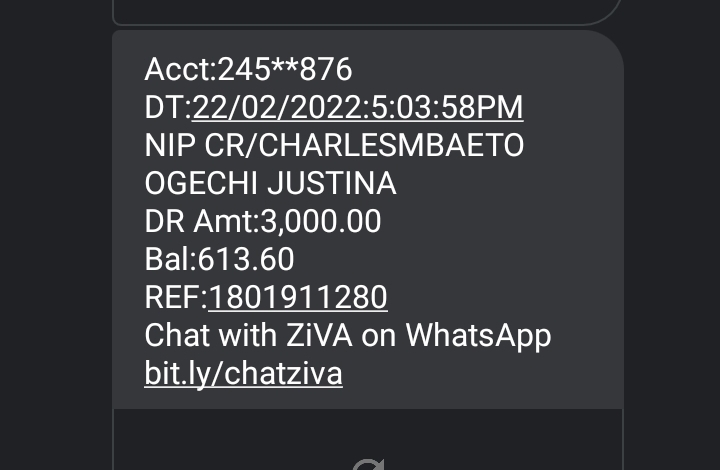
Task: Tap the 613.60 balance figure
Action: (x=246, y=259)
